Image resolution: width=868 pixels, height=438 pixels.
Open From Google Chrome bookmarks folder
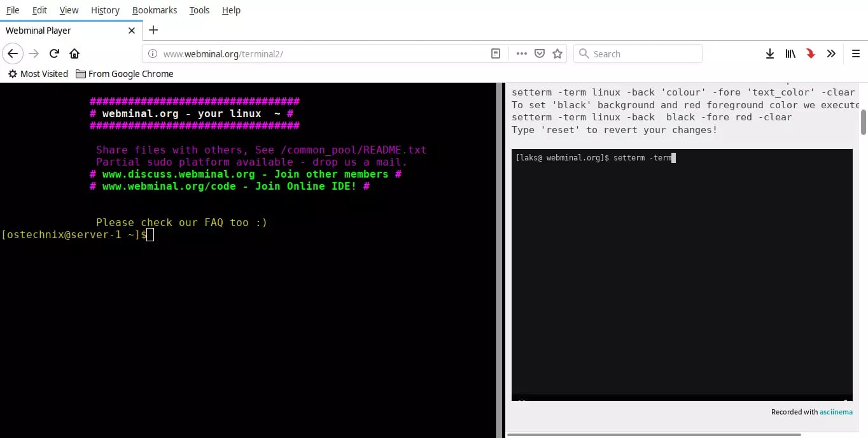(124, 74)
